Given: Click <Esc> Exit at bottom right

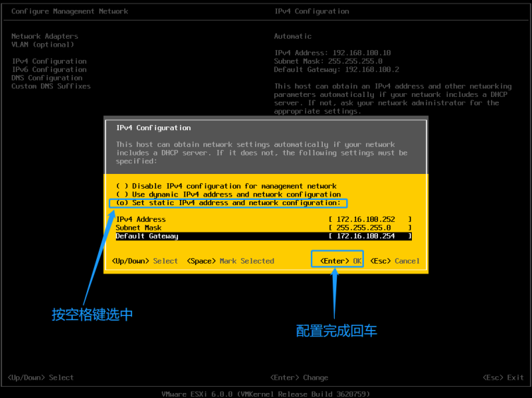Looking at the screenshot, I should click(x=503, y=377).
